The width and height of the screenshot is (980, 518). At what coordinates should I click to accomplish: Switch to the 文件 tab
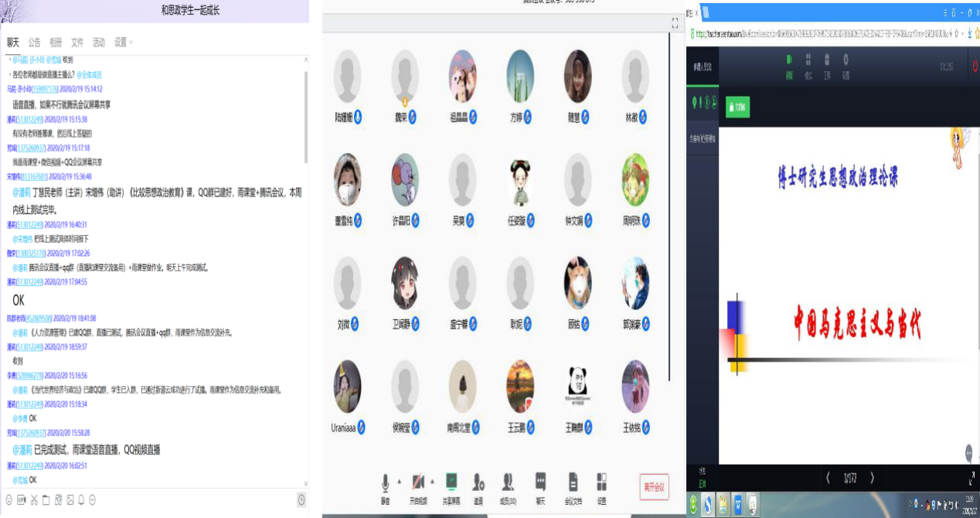coord(77,42)
